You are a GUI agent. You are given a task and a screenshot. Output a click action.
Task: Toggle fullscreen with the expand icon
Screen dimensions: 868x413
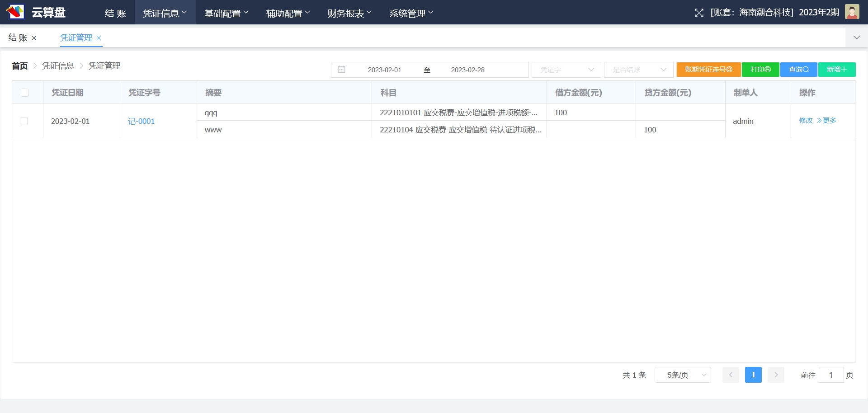click(x=699, y=13)
